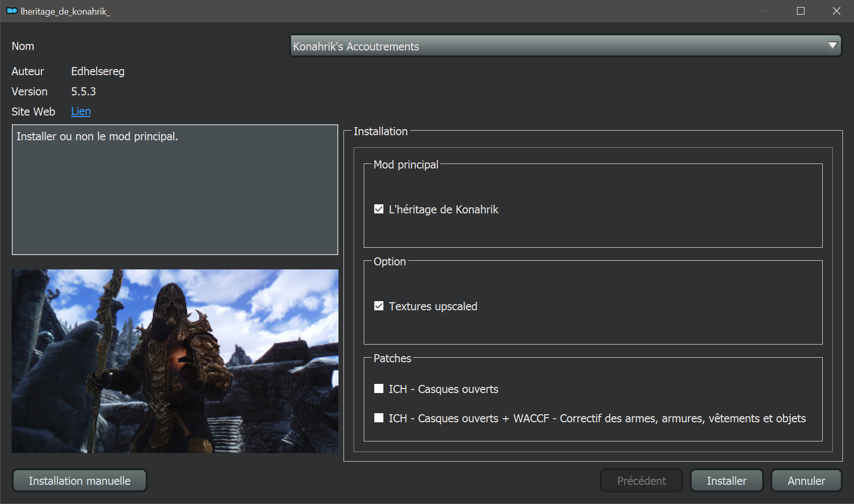Click the Installation manuelle button
The image size is (854, 504).
[80, 481]
